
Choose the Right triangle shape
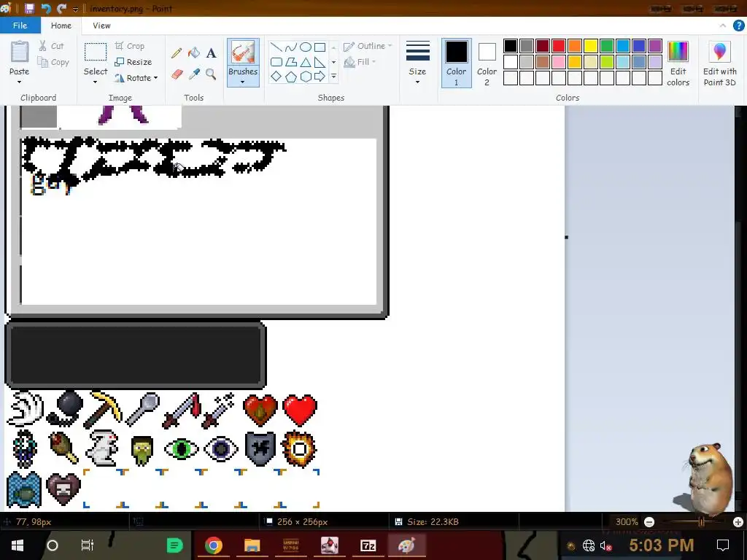[320, 62]
